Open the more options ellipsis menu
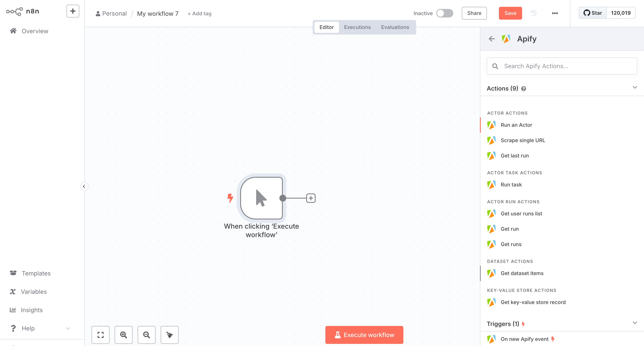 click(x=555, y=13)
